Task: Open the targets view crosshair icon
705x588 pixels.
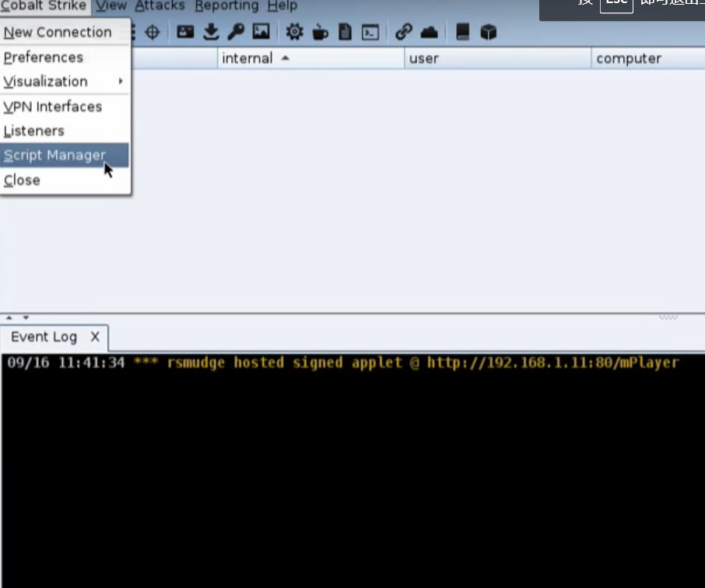Action: tap(153, 33)
